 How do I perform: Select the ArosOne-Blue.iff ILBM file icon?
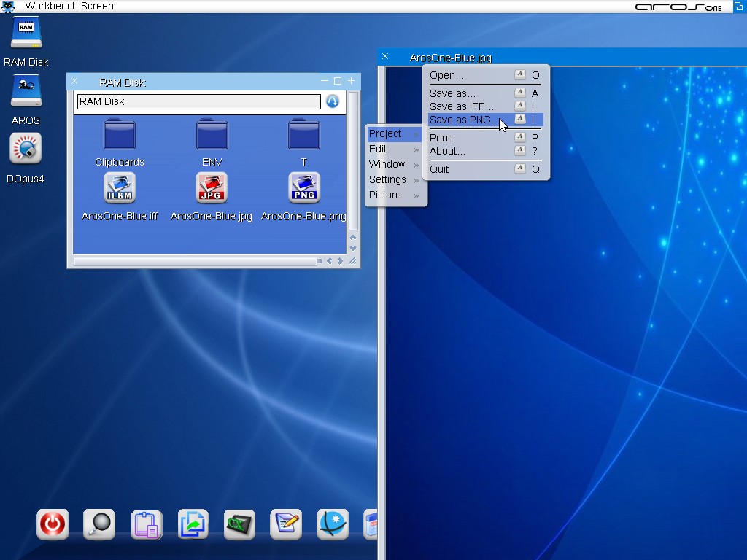click(120, 188)
